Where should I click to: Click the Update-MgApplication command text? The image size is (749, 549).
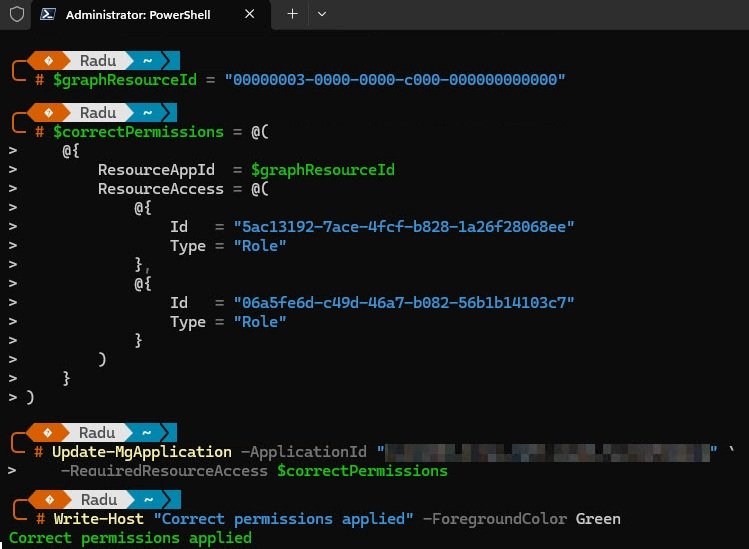click(x=141, y=452)
